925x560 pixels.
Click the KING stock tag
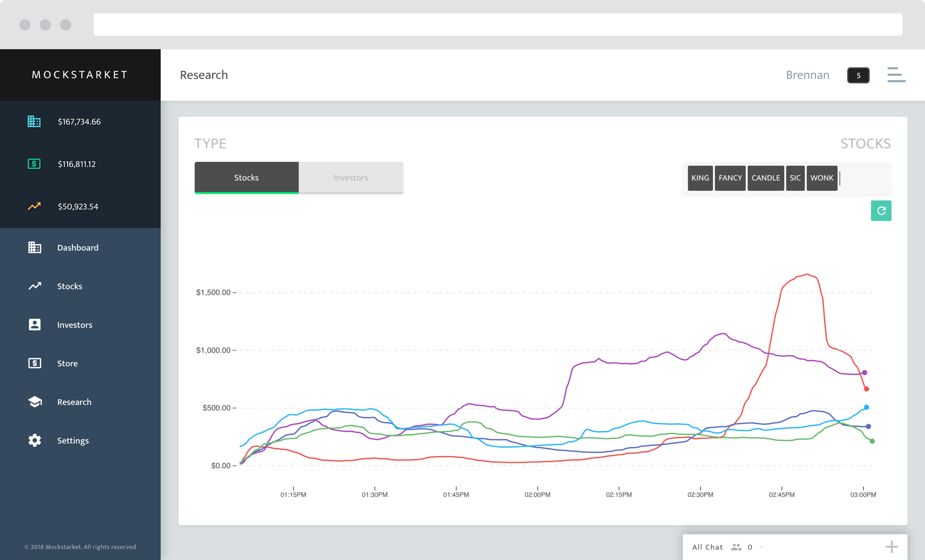700,178
